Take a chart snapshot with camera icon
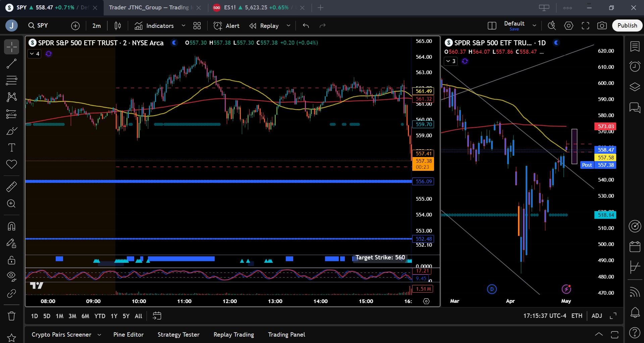This screenshot has width=644, height=343. [x=602, y=26]
